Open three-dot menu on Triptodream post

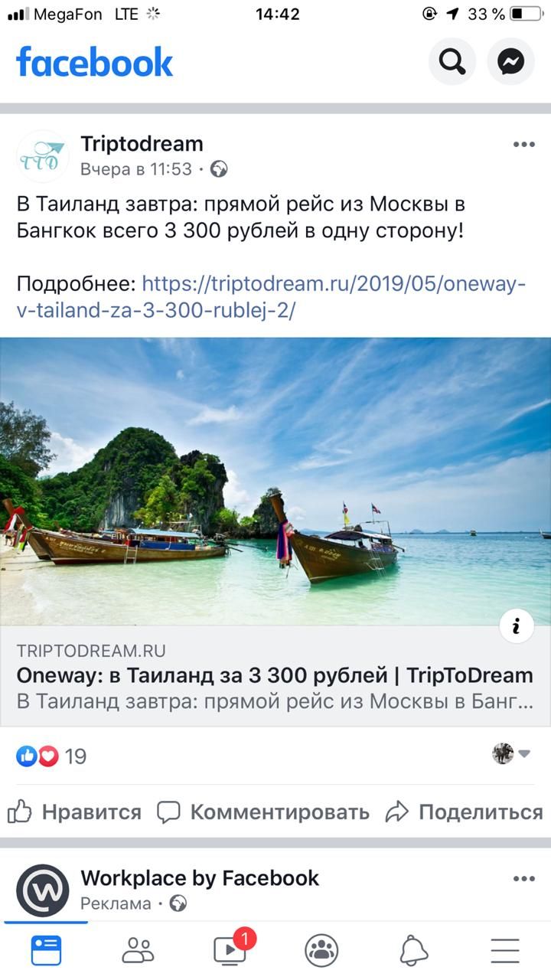pos(524,145)
